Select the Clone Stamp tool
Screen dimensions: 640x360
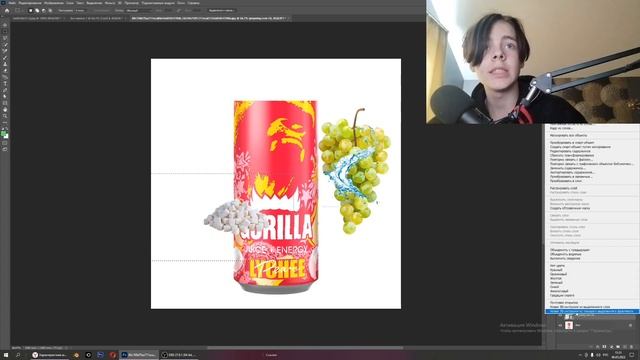click(x=5, y=64)
